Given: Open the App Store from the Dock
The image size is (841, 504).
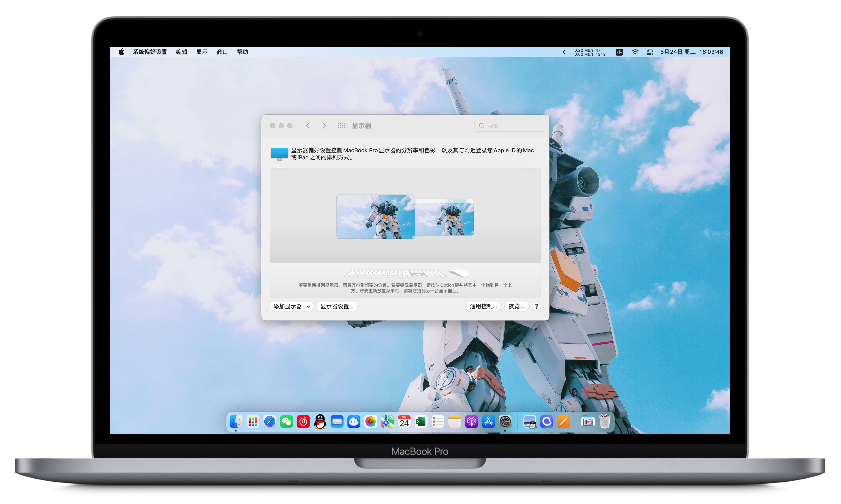Looking at the screenshot, I should (488, 422).
